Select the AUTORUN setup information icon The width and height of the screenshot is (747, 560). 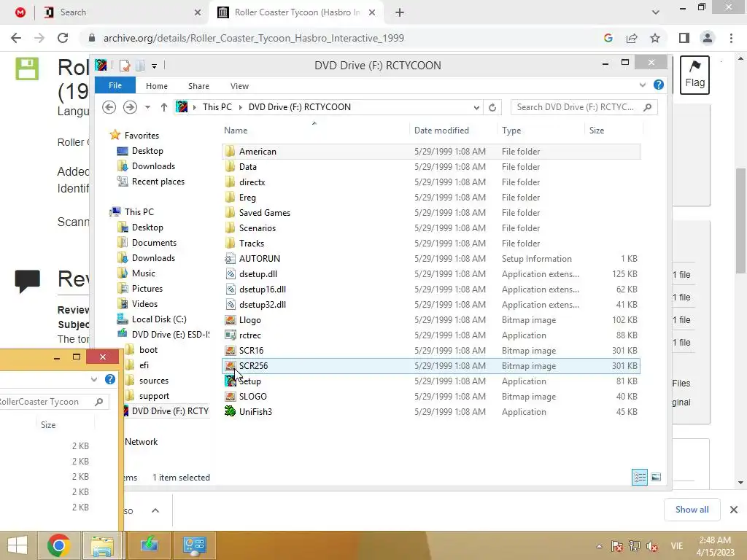[230, 259]
